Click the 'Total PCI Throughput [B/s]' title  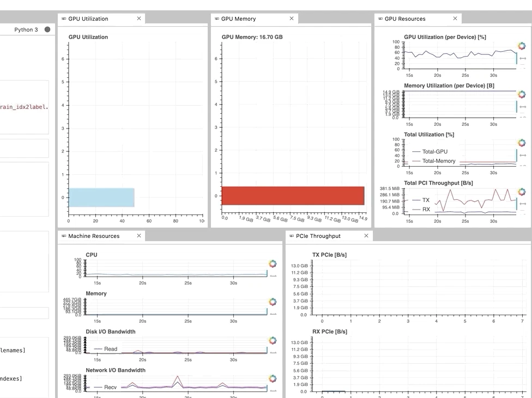(x=438, y=183)
